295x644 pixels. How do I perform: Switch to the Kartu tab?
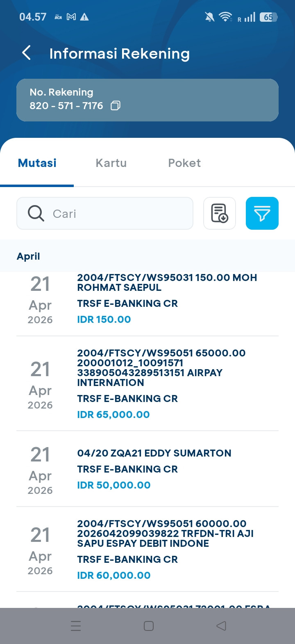click(111, 163)
